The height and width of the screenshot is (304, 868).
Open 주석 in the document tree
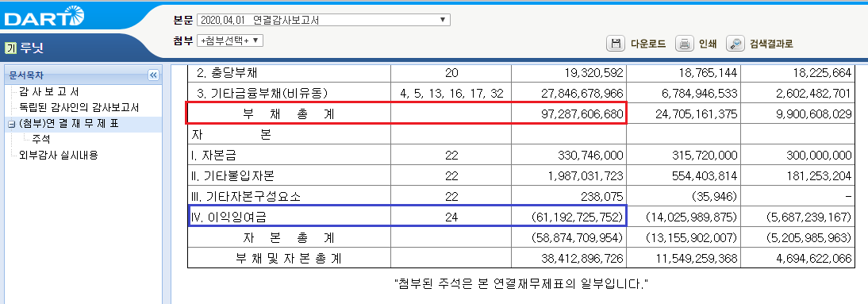point(41,139)
